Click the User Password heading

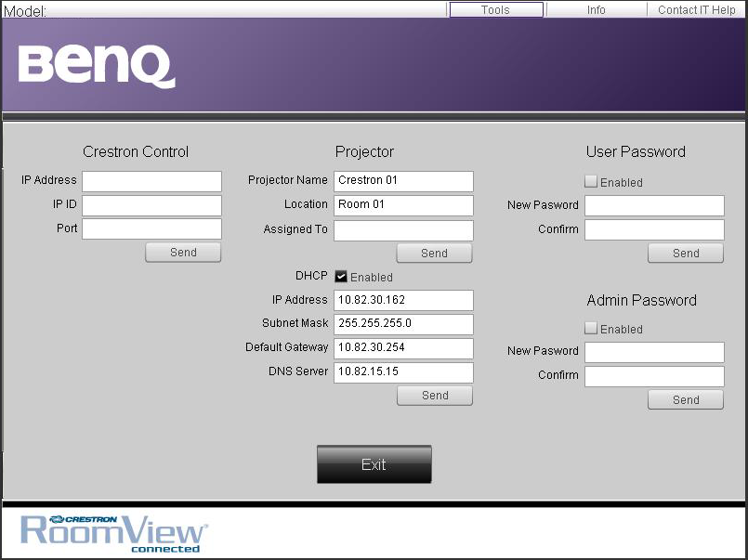(x=636, y=151)
